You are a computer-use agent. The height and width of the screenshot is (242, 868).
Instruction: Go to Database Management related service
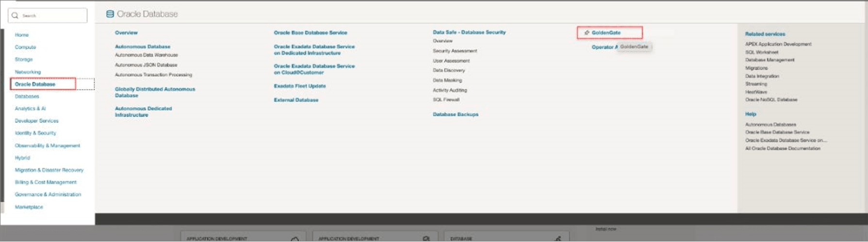pos(770,60)
